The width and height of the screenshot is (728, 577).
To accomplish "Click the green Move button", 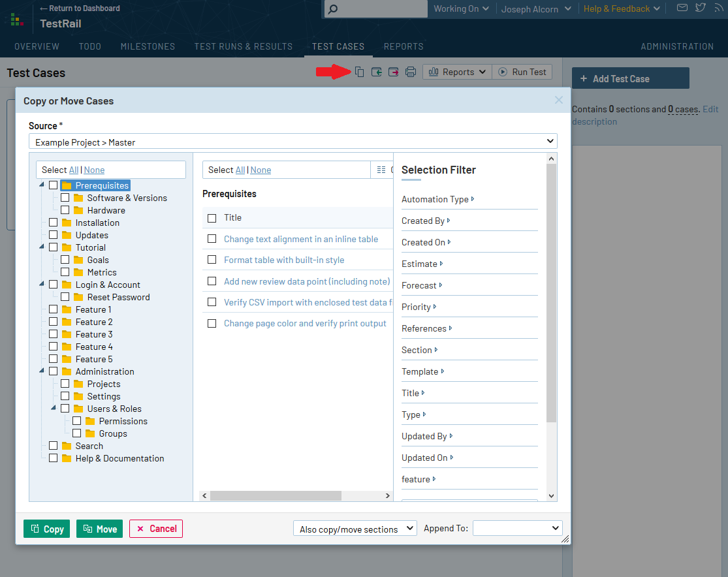I will tap(99, 529).
